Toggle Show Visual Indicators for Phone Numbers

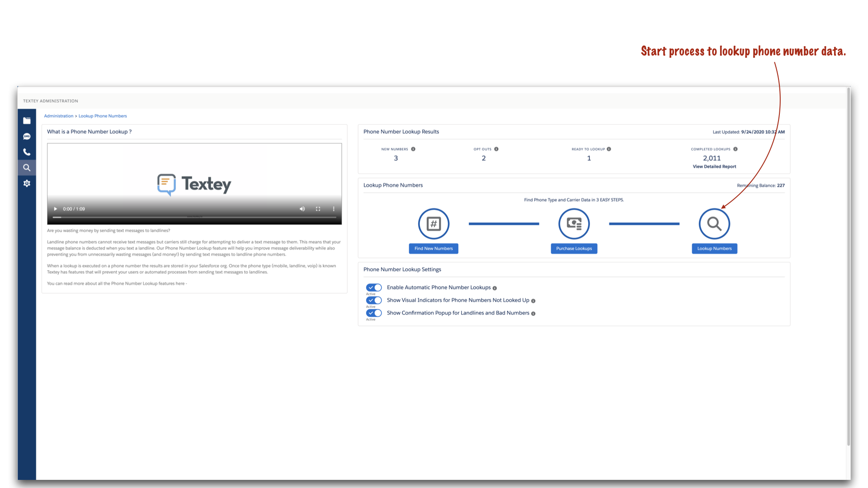pos(374,300)
